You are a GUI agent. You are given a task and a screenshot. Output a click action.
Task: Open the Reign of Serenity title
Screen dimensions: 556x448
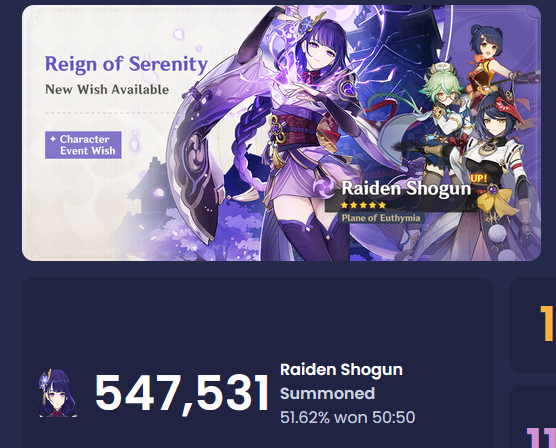(x=126, y=65)
